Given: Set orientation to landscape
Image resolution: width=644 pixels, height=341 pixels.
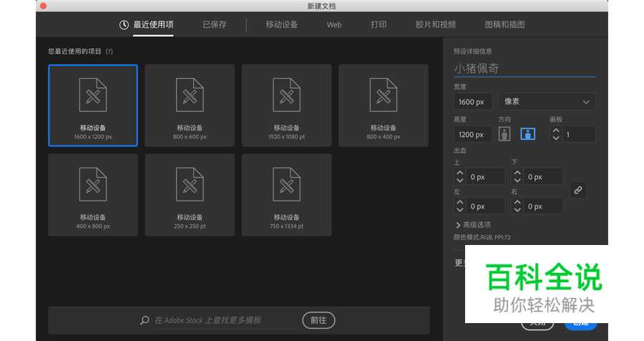Looking at the screenshot, I should pos(527,134).
